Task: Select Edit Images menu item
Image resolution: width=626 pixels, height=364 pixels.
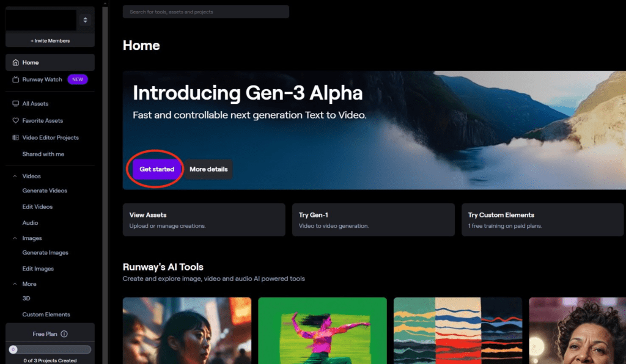Action: (x=38, y=269)
